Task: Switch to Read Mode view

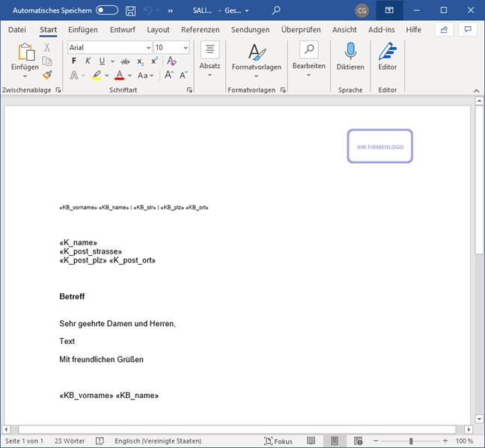Action: [311, 441]
